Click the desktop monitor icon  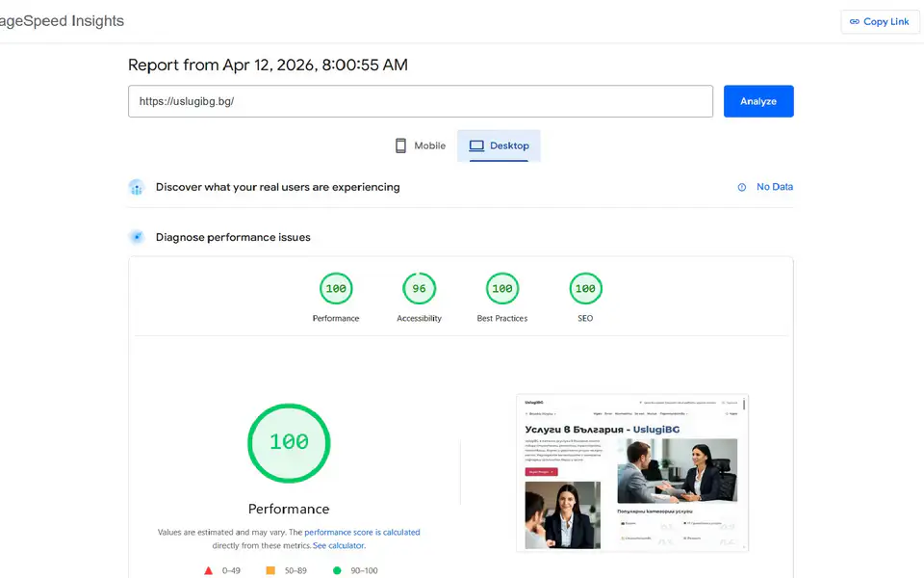point(476,145)
